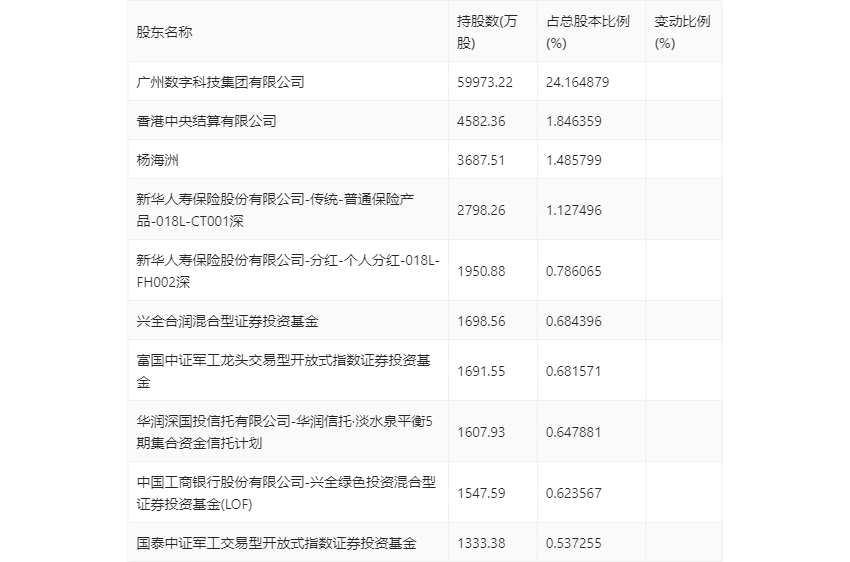
Task: Select shareholder 广州数字科技集团有限公司
Action: tap(220, 82)
